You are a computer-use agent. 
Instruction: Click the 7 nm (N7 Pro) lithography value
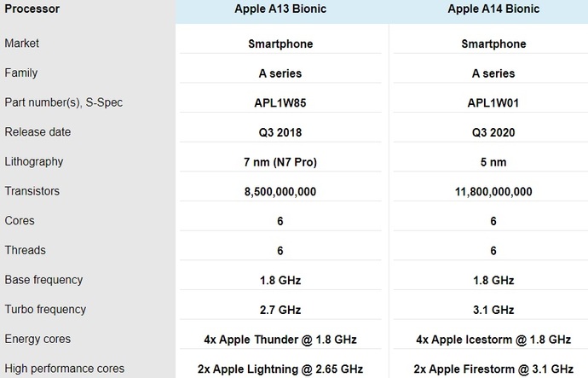(x=280, y=162)
